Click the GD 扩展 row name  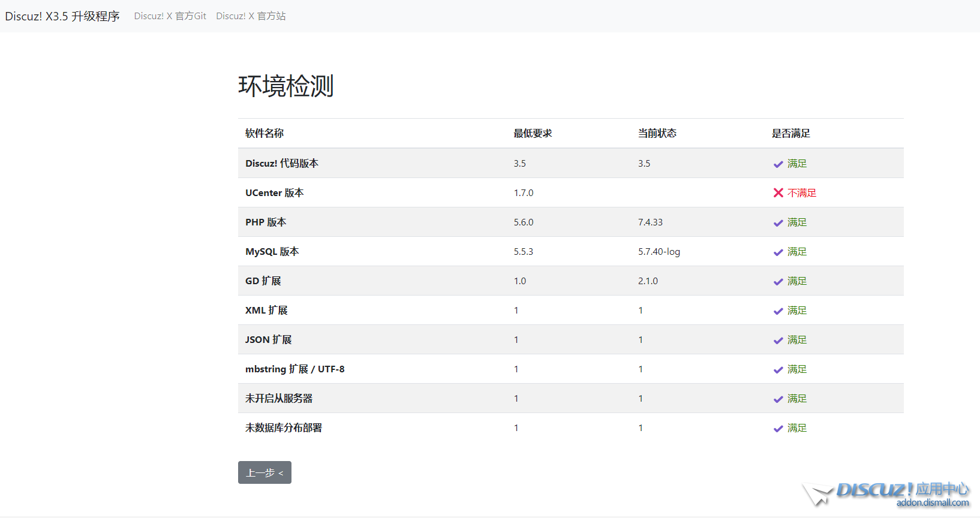pyautogui.click(x=263, y=281)
